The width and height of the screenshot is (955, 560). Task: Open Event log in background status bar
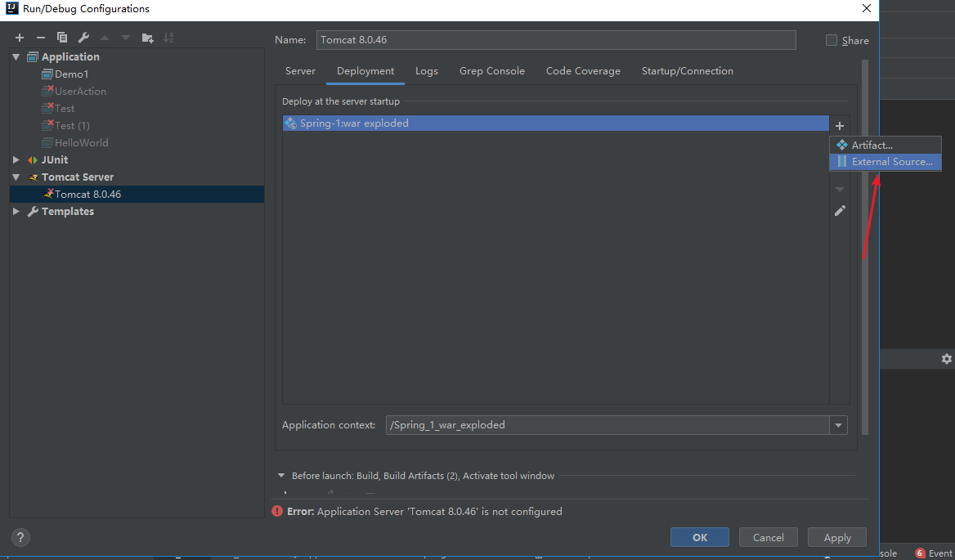click(935, 553)
